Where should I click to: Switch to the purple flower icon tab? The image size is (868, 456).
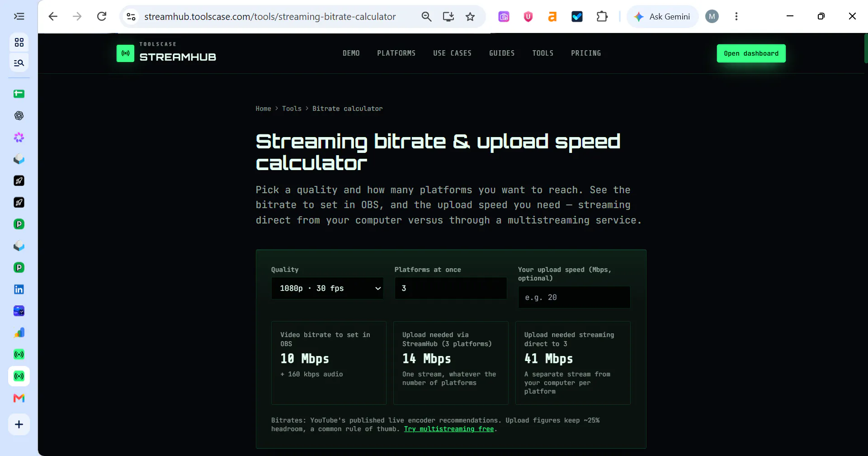[19, 138]
